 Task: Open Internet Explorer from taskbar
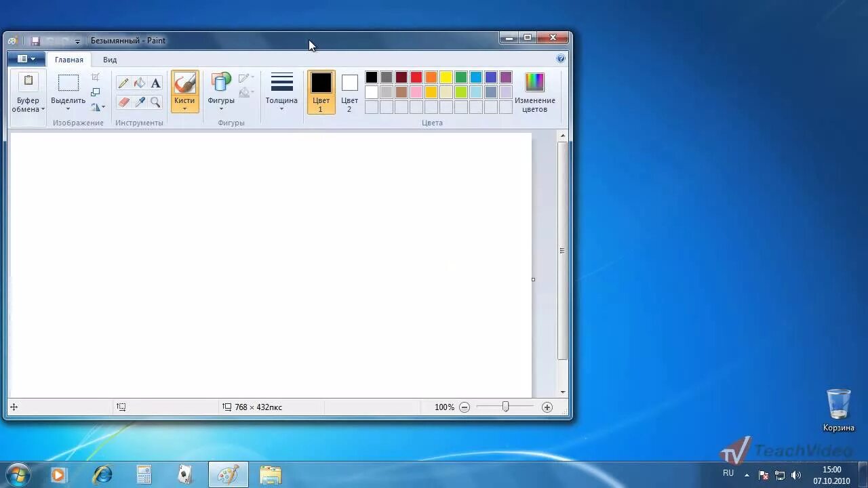tap(102, 475)
